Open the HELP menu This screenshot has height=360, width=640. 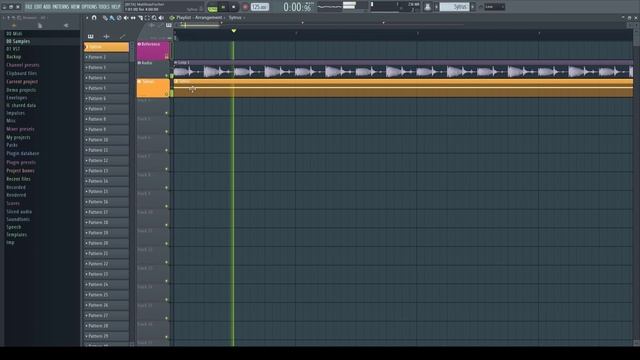tap(116, 7)
